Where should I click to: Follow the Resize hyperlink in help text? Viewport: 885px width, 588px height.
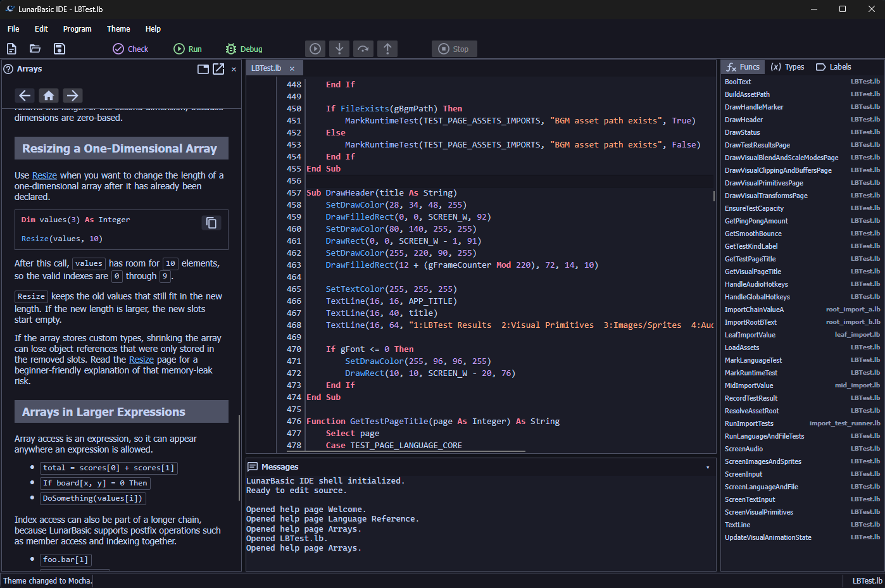(44, 175)
